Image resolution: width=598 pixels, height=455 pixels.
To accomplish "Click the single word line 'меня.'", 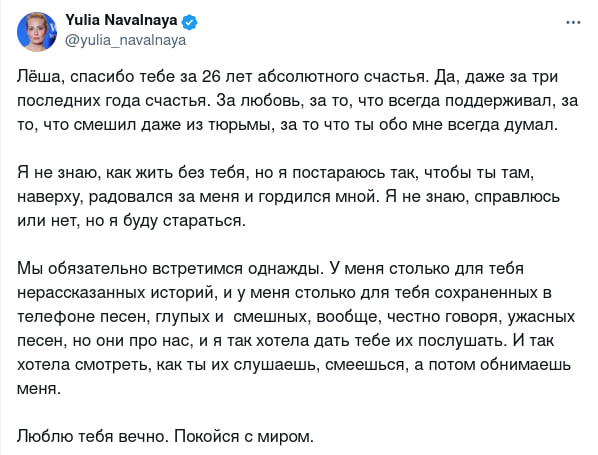I will click(39, 389).
